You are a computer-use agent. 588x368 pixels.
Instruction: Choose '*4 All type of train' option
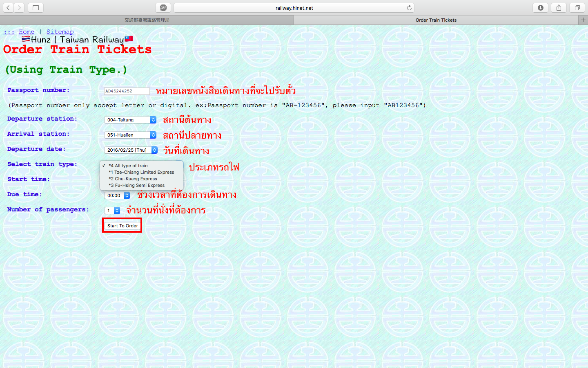click(141, 166)
